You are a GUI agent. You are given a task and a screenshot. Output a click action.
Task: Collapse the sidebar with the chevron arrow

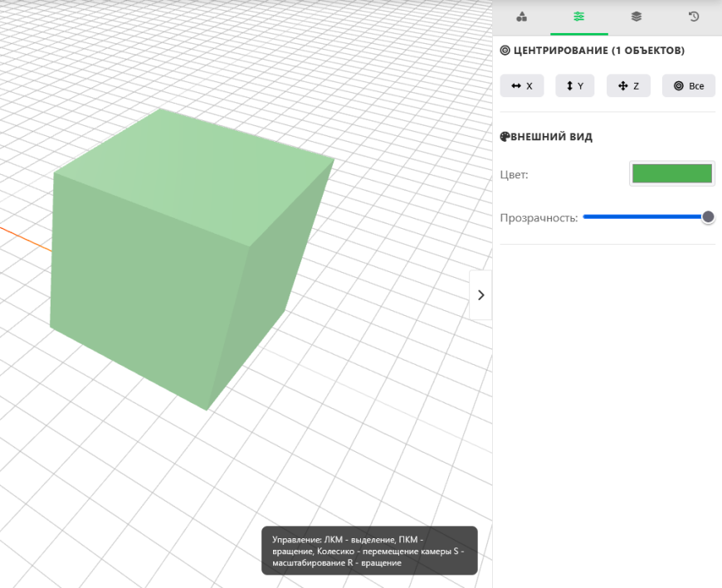point(481,294)
